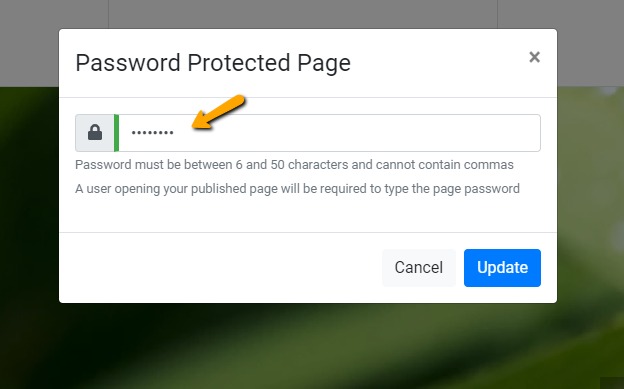This screenshot has width=624, height=389.
Task: Close the Password Protected Page dialog
Action: tap(534, 57)
